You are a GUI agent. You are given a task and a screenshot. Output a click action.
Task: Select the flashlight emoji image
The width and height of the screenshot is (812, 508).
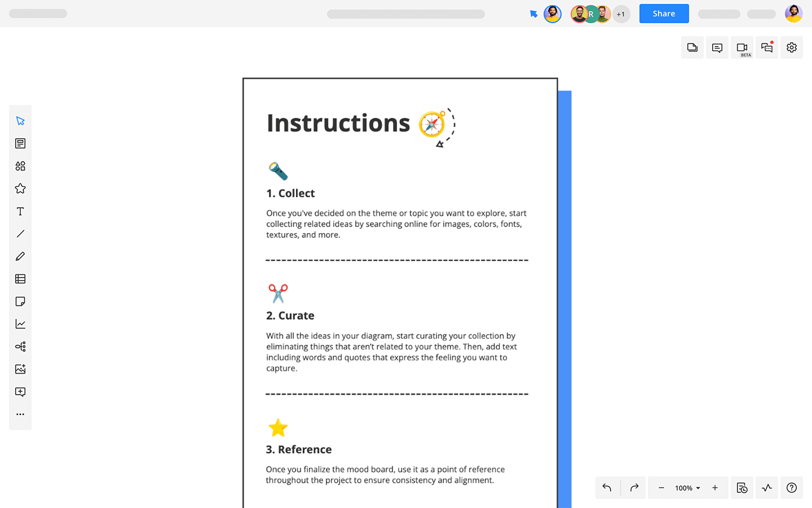pos(278,171)
